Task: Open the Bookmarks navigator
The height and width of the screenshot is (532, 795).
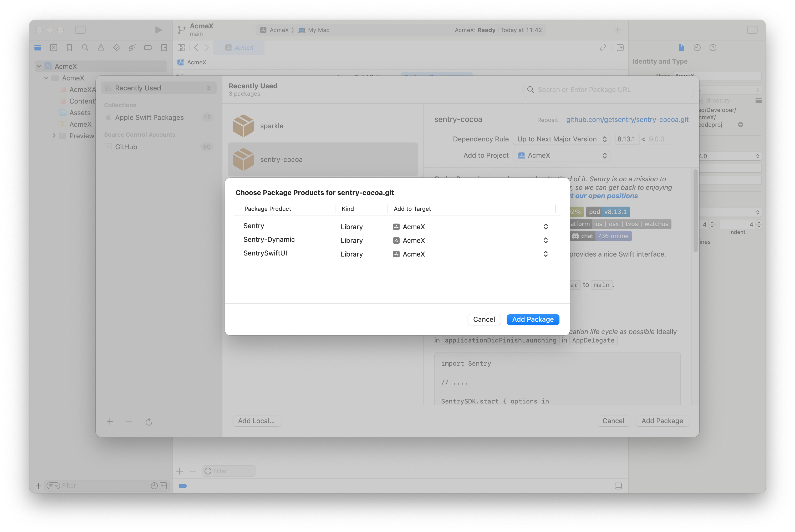Action: point(69,48)
